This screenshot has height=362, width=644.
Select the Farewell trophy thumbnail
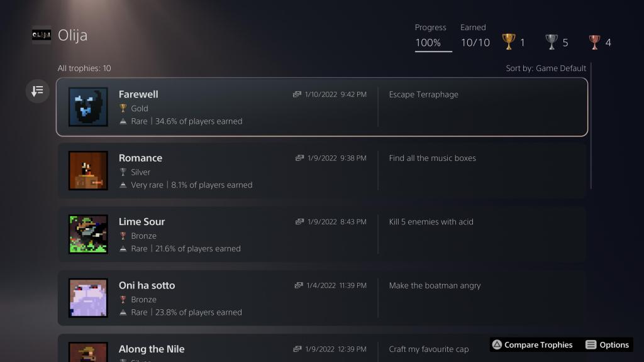click(88, 107)
